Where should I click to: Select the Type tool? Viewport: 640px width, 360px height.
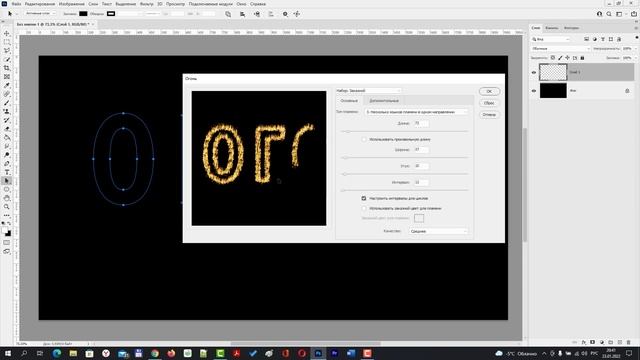point(7,172)
